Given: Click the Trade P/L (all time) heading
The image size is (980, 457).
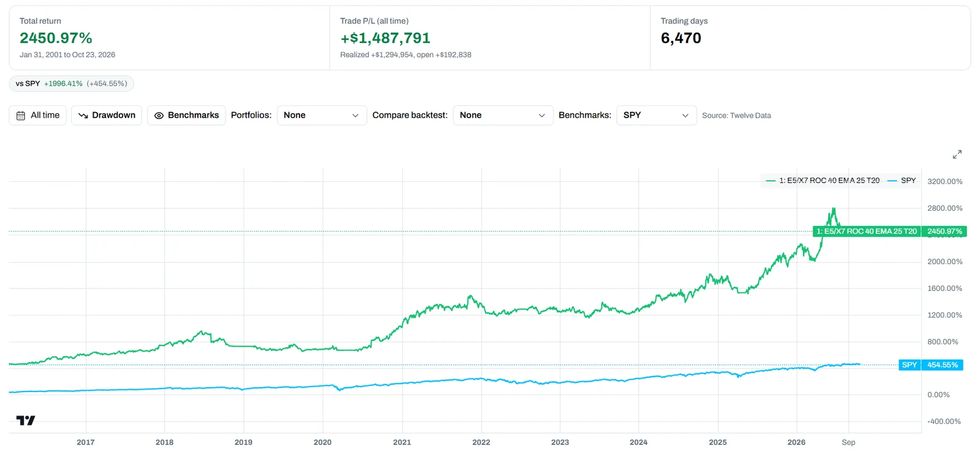Looking at the screenshot, I should pyautogui.click(x=374, y=21).
